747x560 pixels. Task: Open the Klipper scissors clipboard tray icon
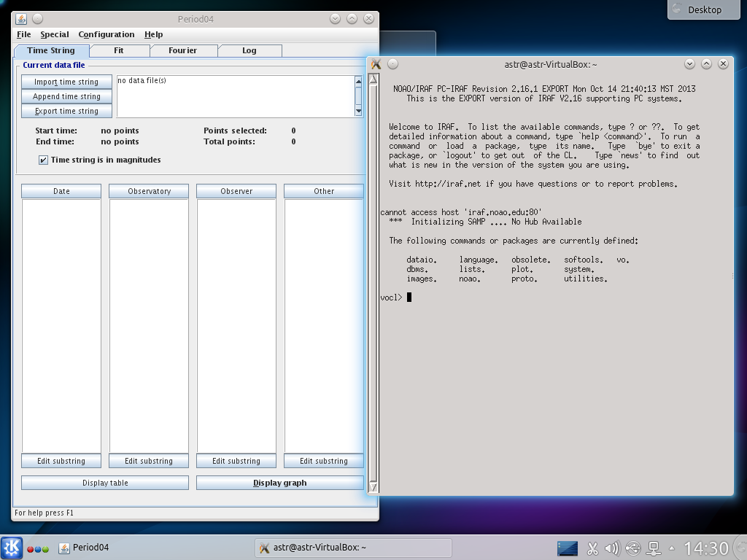592,548
